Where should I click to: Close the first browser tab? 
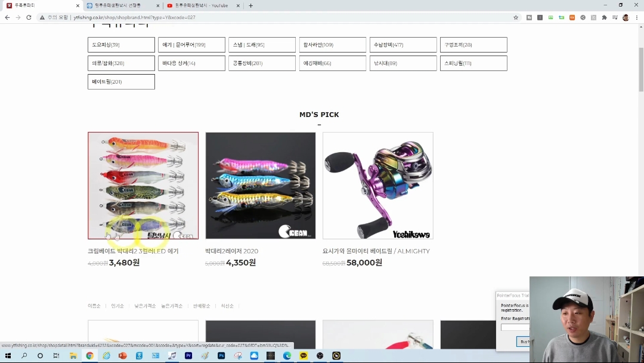pyautogui.click(x=78, y=5)
